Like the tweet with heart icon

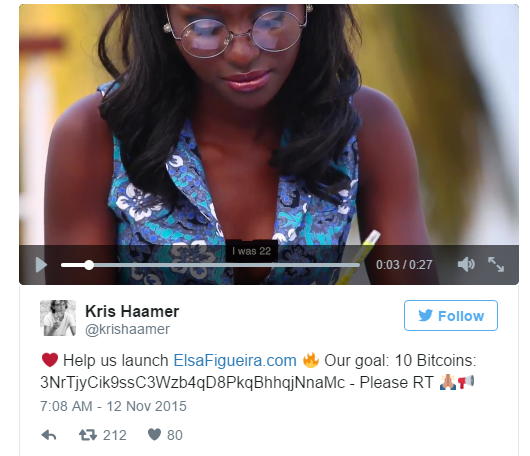[x=154, y=434]
